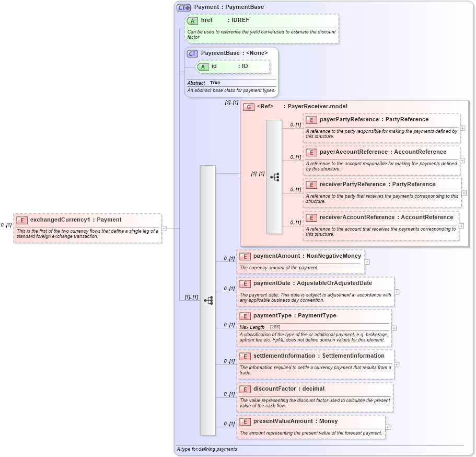This screenshot has width=476, height=457.
Task: Click the E icon of exchangedCurrency1
Action: [22, 220]
